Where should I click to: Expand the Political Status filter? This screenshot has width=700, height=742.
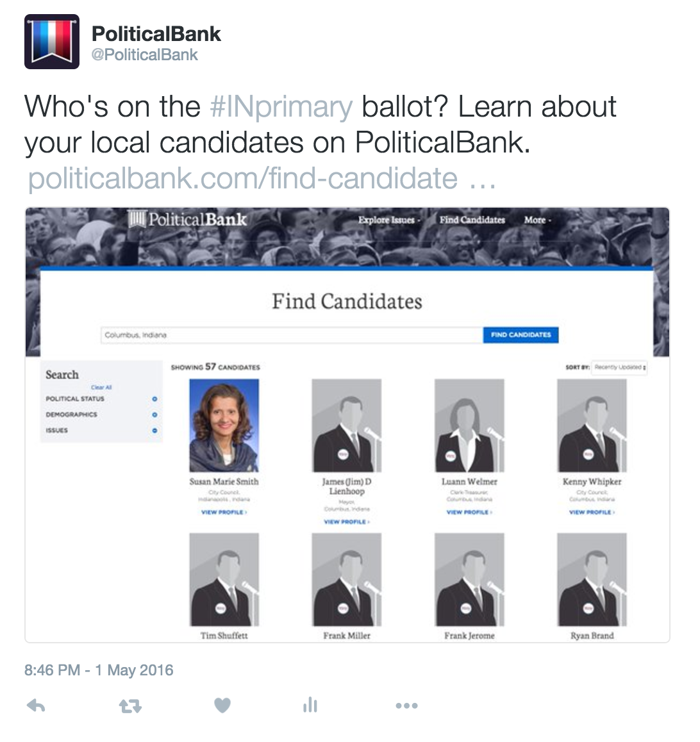(154, 399)
